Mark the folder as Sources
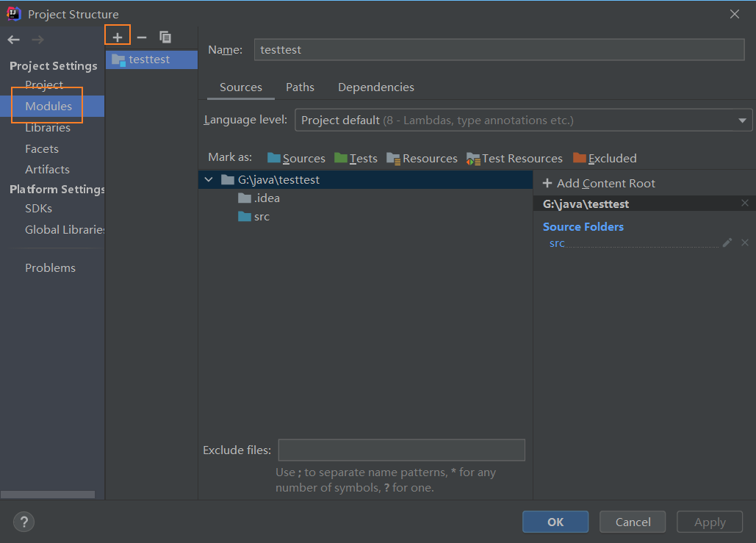Screen dimensions: 756x543 pyautogui.click(x=296, y=158)
